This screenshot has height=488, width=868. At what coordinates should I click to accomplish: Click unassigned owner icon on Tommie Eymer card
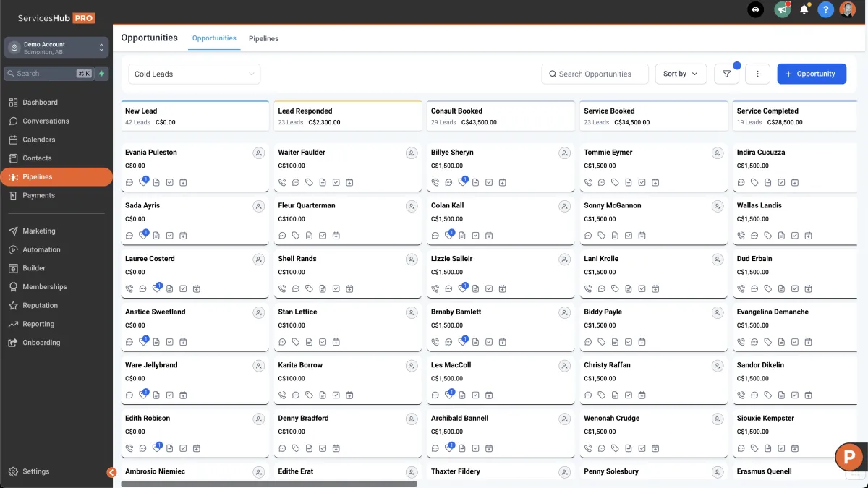pos(718,153)
